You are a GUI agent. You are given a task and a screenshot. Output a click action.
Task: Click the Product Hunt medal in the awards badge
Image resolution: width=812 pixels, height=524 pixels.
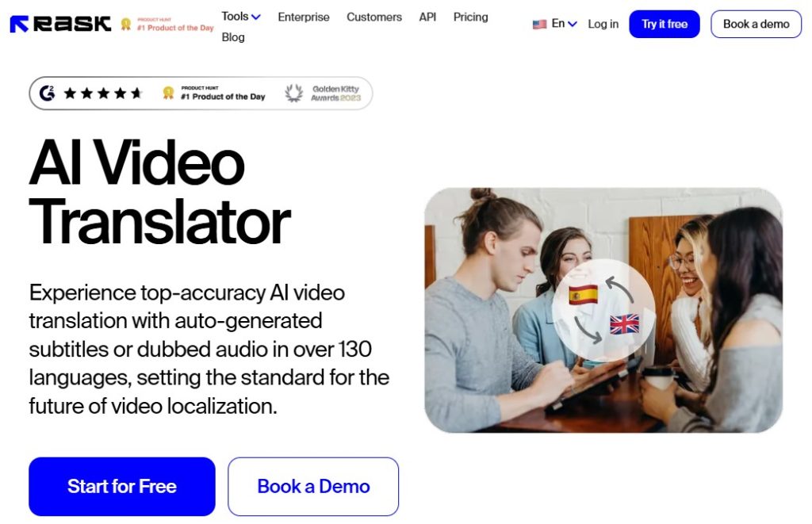(168, 93)
